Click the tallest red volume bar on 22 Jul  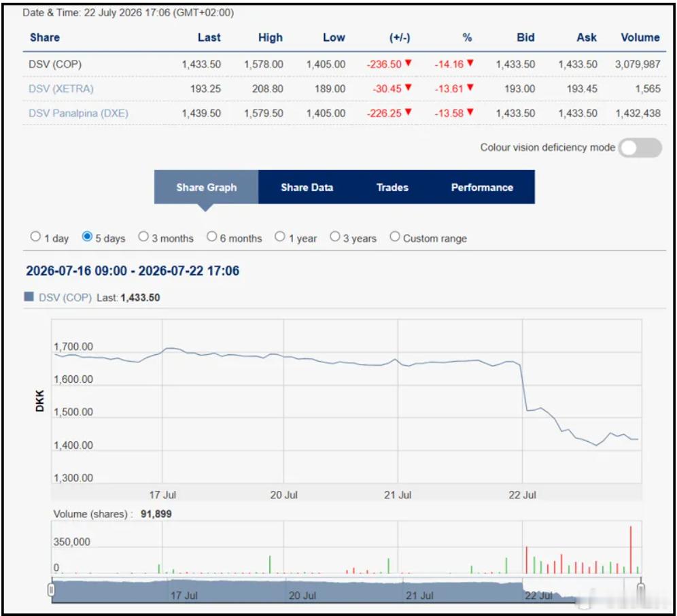[631, 550]
